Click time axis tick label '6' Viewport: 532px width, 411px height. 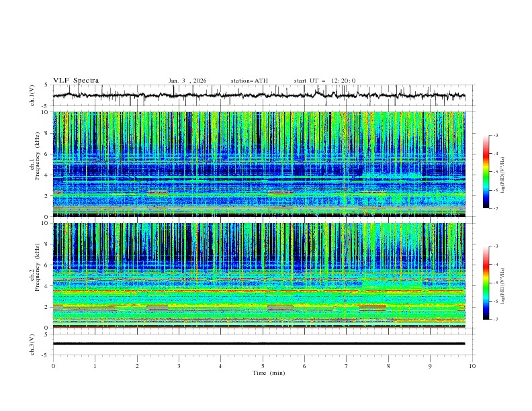click(304, 366)
